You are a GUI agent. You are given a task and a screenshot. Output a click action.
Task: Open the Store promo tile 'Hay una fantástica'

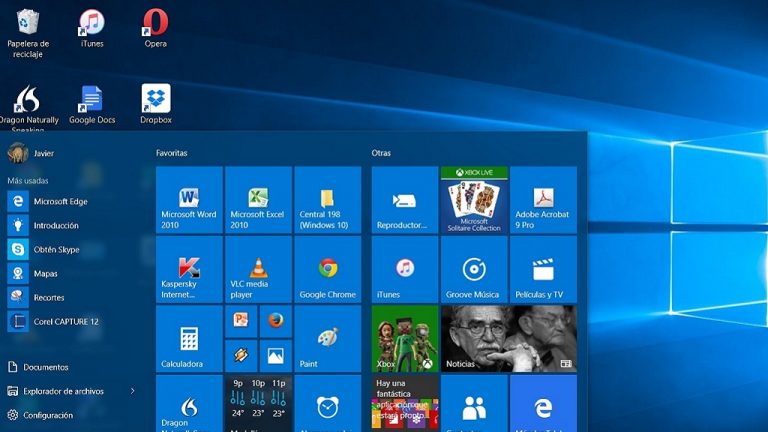pyautogui.click(x=405, y=404)
